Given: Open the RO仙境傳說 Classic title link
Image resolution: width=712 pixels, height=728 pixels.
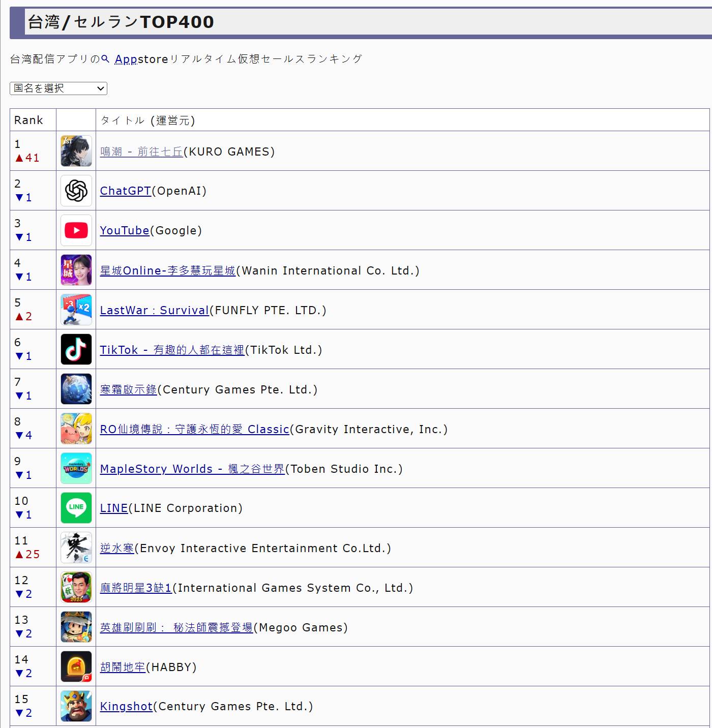Looking at the screenshot, I should click(195, 429).
